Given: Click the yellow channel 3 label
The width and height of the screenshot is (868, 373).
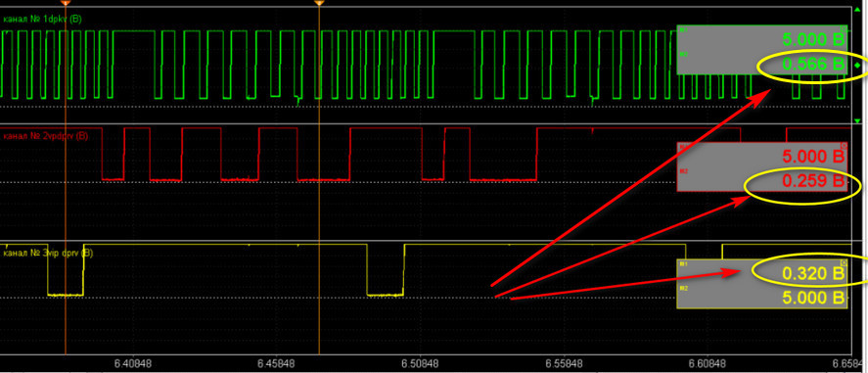Looking at the screenshot, I should pos(48,253).
